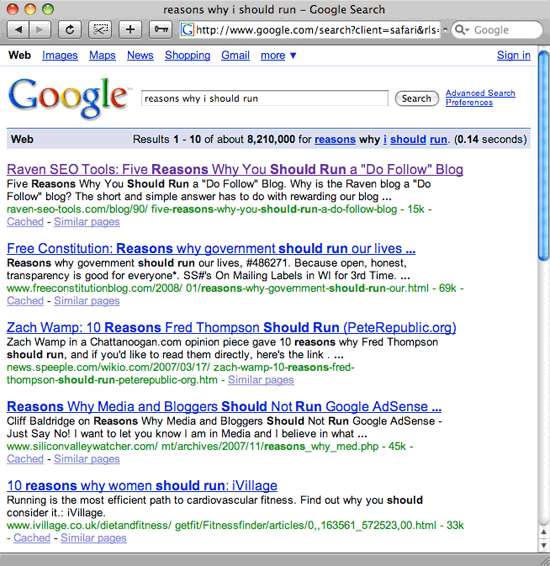This screenshot has height=566, width=550.
Task: Open the magnifier dropdown in the Safari search field
Action: coord(462,30)
